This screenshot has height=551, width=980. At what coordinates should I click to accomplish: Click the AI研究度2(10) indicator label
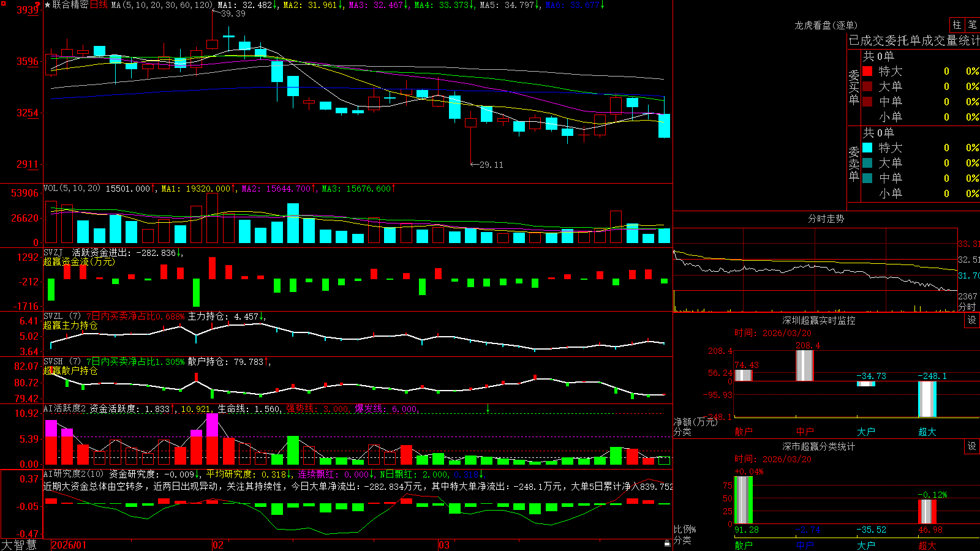click(73, 474)
